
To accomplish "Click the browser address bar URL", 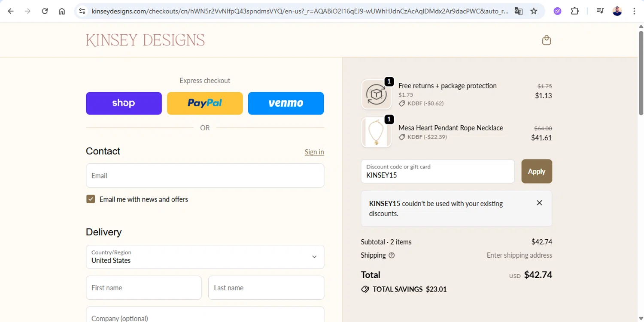I will (x=300, y=11).
